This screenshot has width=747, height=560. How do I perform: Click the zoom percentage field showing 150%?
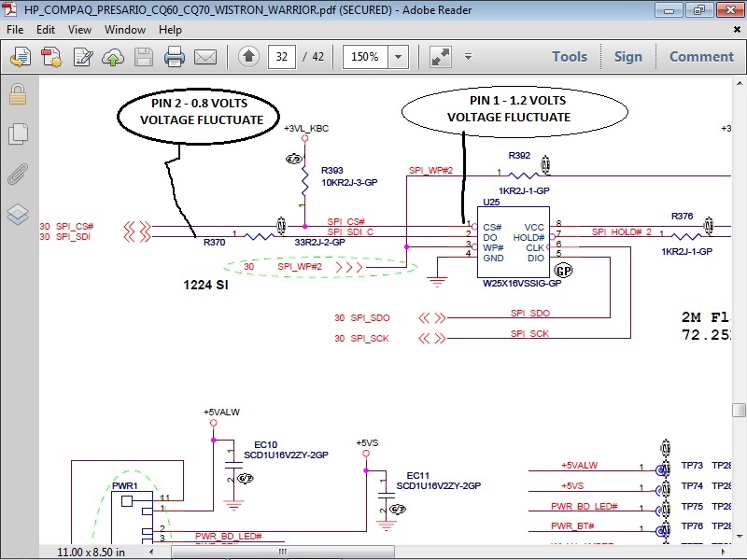click(365, 57)
